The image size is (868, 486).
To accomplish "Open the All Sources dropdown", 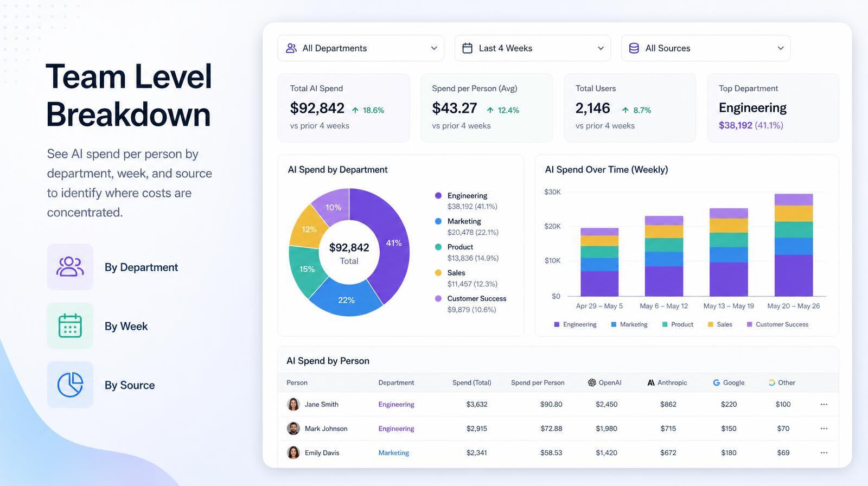I will 706,48.
